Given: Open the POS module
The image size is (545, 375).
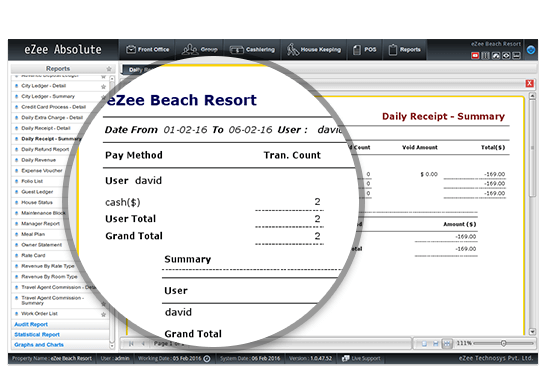Looking at the screenshot, I should pyautogui.click(x=364, y=49).
